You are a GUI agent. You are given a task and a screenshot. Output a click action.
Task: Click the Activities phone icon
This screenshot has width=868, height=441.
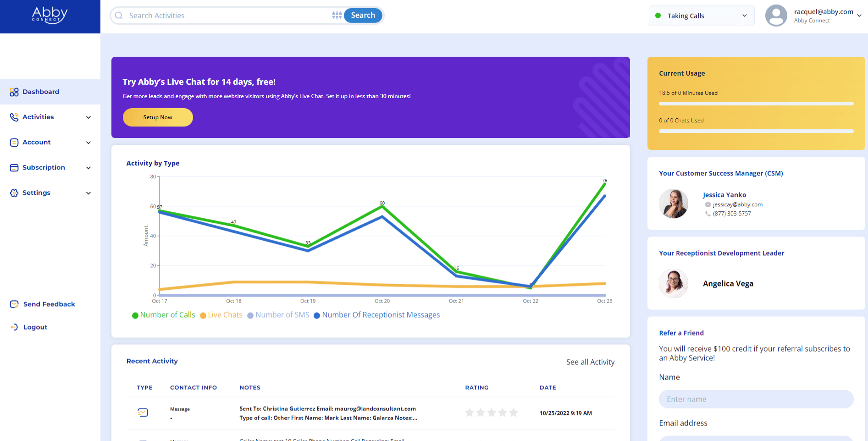click(14, 117)
